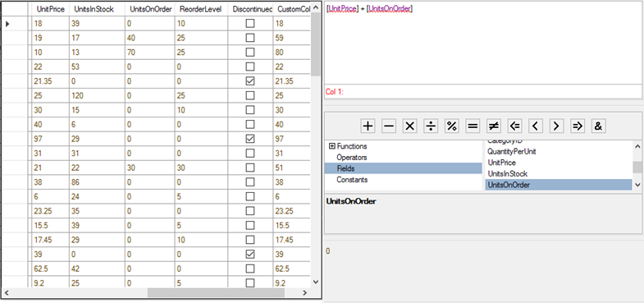Choose the UnitPrice field in list
644x303 pixels.
pyautogui.click(x=501, y=163)
